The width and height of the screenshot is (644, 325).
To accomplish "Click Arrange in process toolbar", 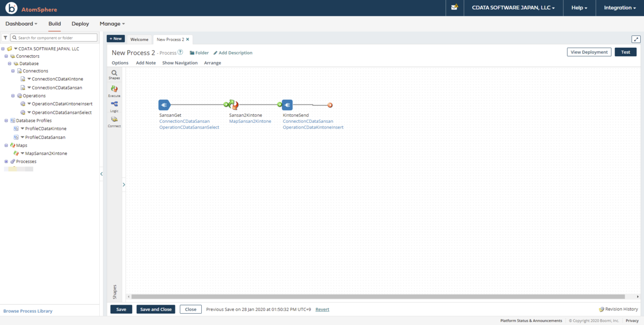I will 213,63.
